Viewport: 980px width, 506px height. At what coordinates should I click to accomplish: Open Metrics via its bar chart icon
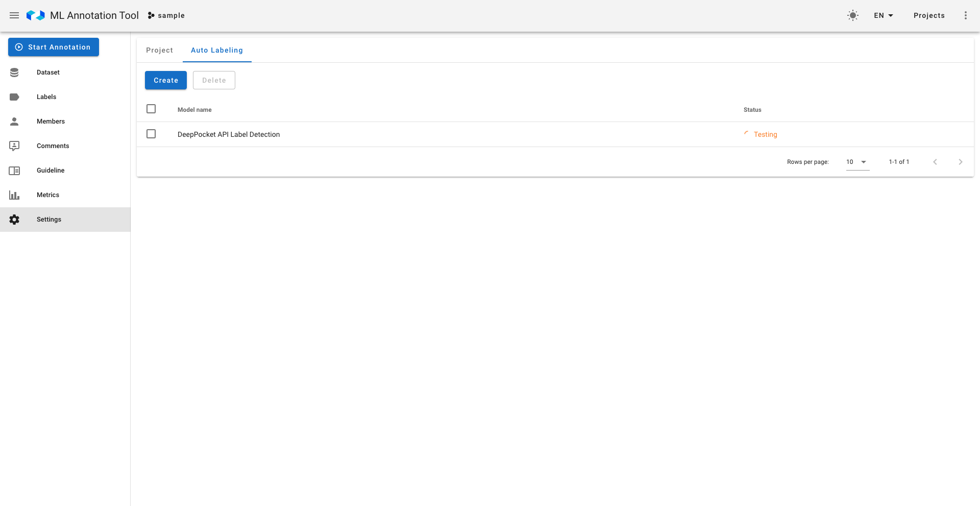tap(14, 195)
